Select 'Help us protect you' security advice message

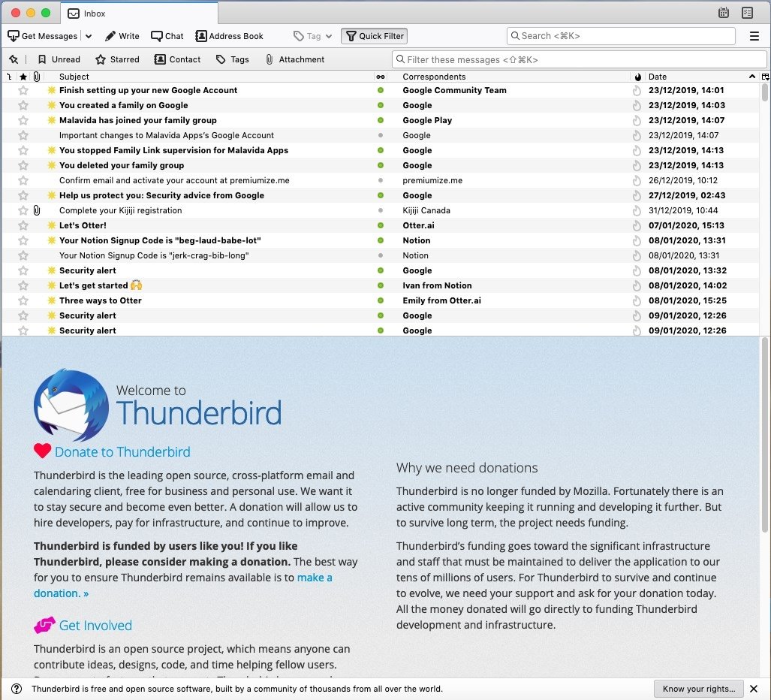coord(161,196)
